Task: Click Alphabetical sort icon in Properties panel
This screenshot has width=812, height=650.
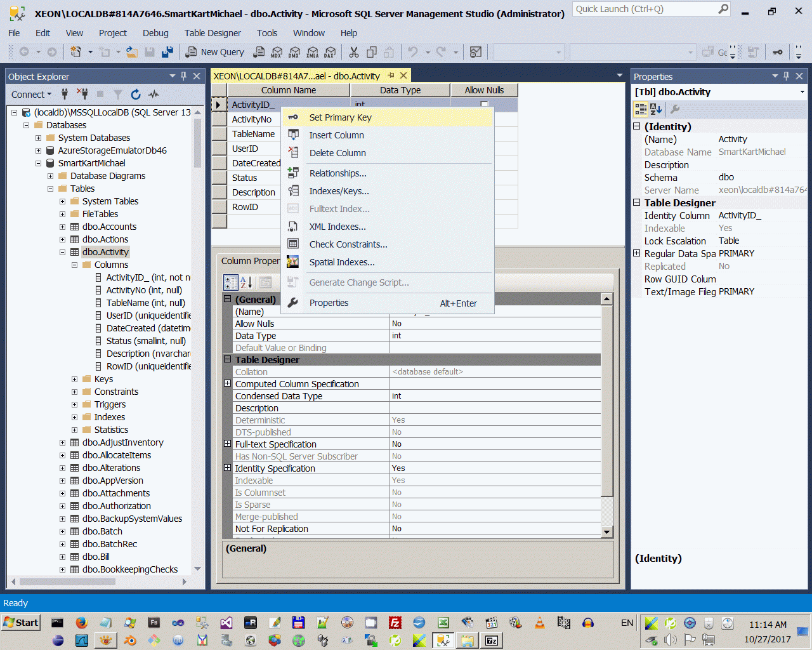Action: tap(656, 109)
